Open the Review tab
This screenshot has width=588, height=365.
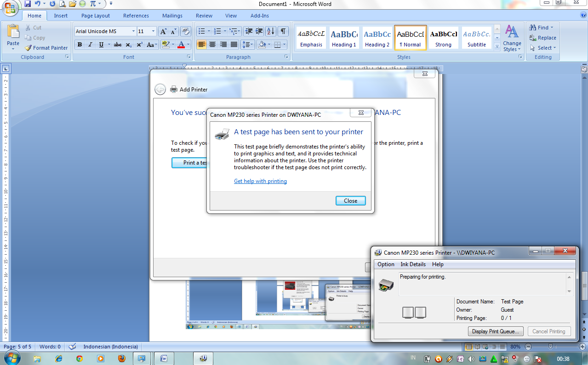204,16
